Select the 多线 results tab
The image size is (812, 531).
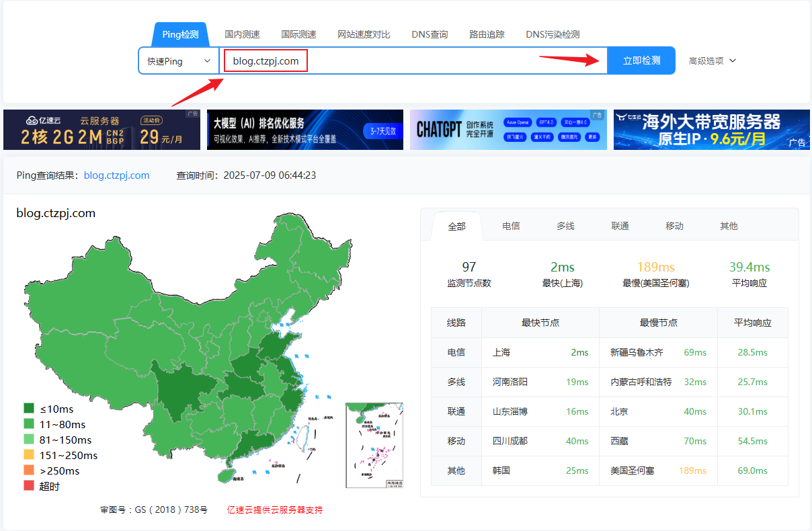pyautogui.click(x=565, y=226)
